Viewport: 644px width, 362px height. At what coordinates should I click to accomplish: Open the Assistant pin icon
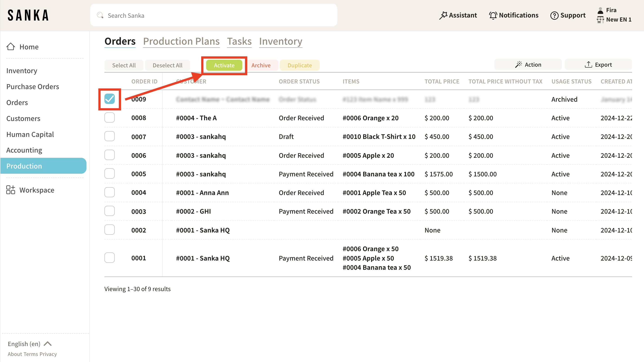443,15
